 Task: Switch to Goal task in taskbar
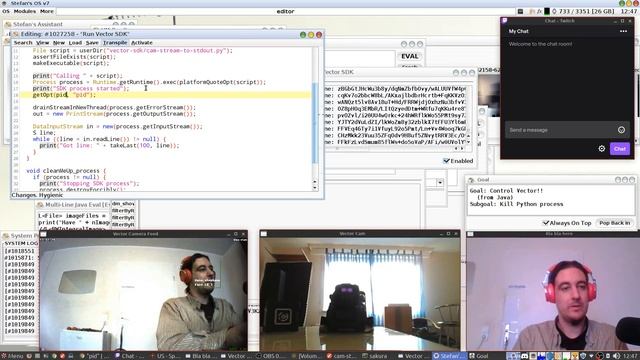479,356
